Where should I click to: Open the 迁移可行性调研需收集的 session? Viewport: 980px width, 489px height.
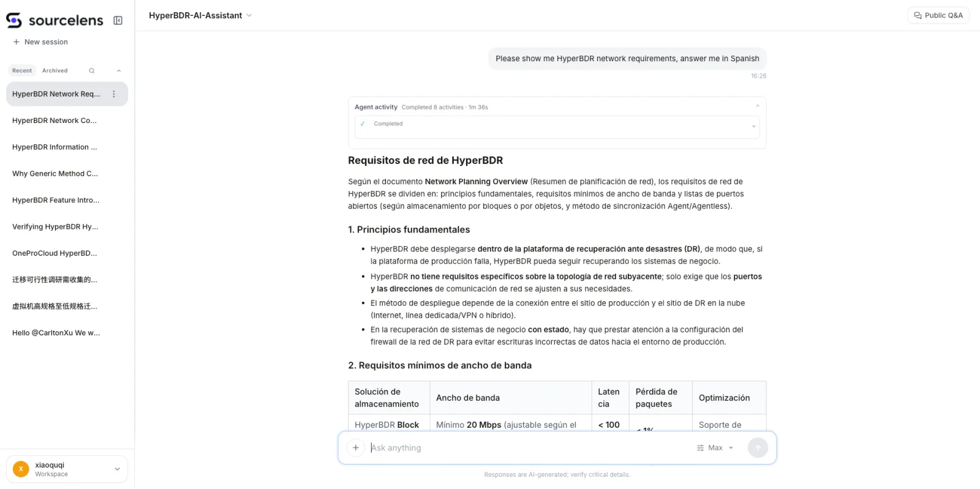pos(67,280)
